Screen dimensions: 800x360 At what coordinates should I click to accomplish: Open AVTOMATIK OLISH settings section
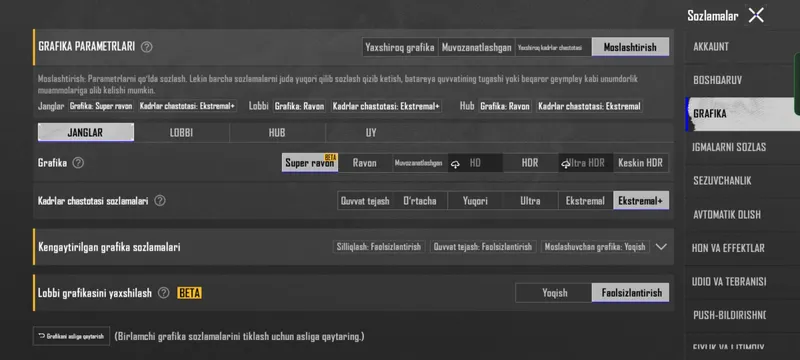point(741,215)
